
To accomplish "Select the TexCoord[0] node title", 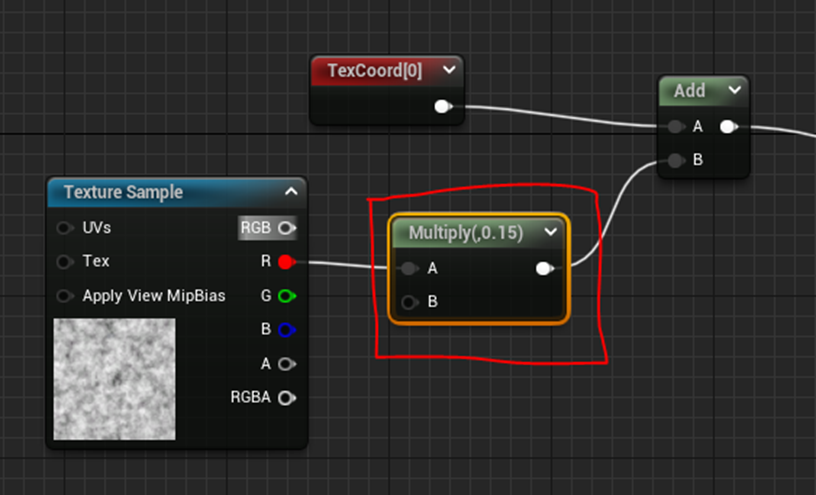I will tap(375, 70).
